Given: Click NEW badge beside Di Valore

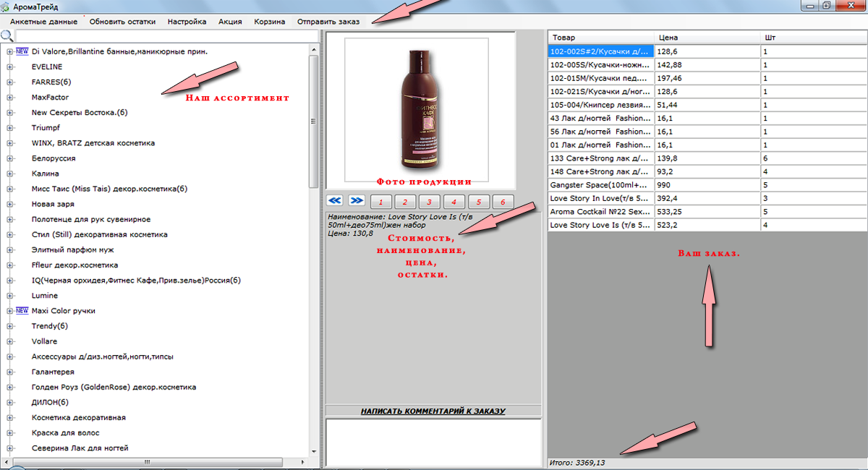Looking at the screenshot, I should 22,51.
